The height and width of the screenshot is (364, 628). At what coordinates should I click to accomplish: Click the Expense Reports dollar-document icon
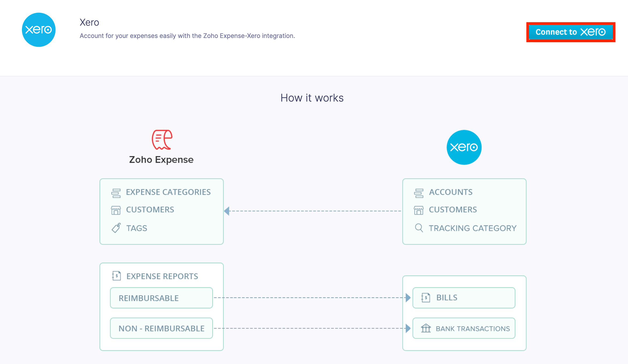pos(116,276)
